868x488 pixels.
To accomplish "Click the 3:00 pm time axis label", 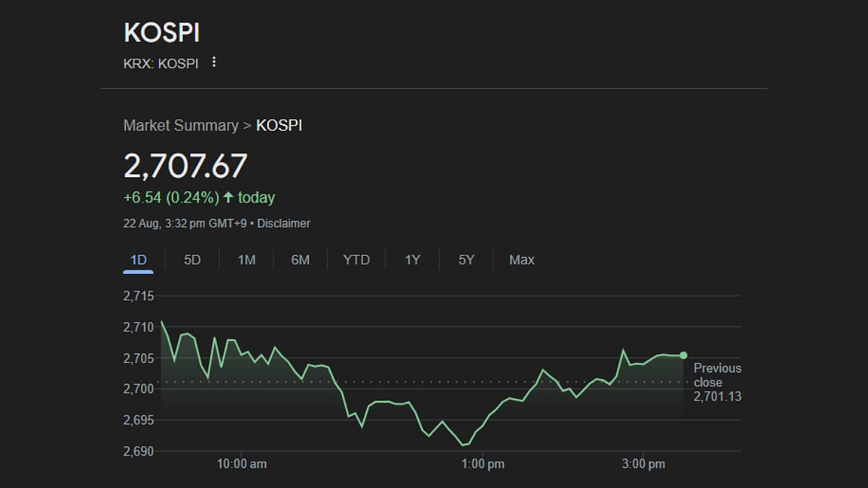I will coord(643,464).
